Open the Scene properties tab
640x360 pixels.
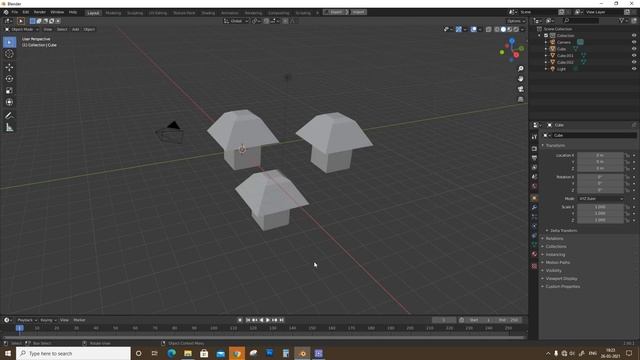click(x=534, y=177)
